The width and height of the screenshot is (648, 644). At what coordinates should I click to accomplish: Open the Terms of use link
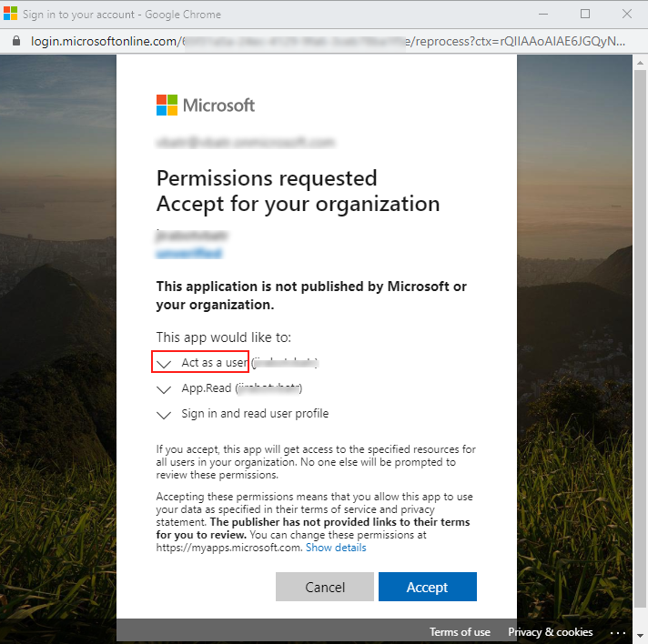click(460, 631)
